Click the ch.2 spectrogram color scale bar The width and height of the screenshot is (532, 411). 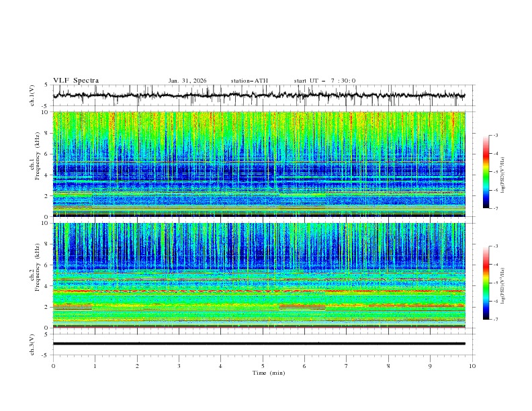pos(486,283)
